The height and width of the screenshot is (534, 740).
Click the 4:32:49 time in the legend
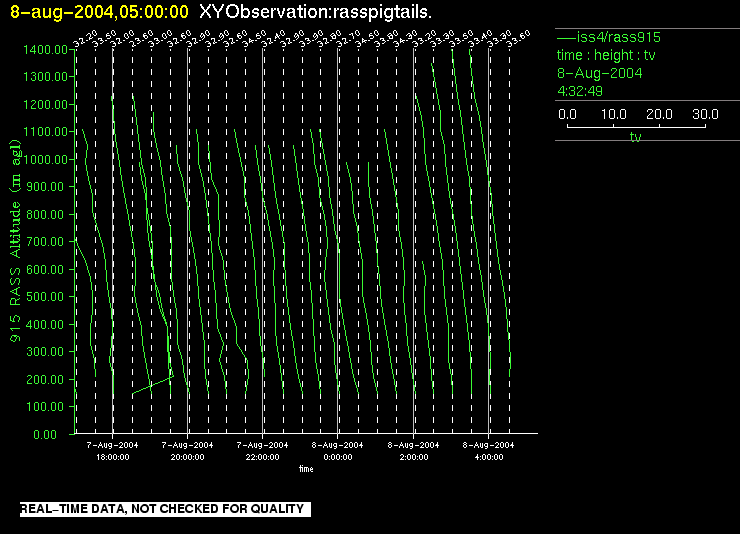[578, 91]
